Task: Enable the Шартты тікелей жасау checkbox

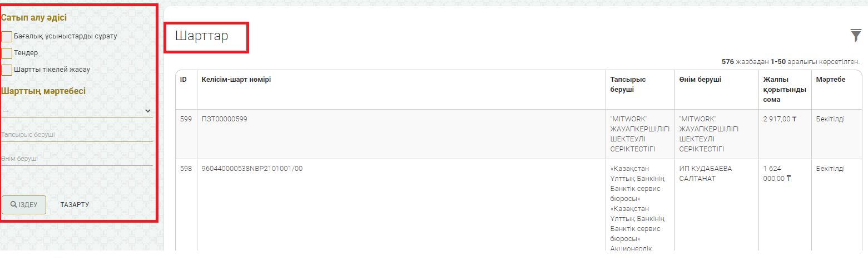Action: (7, 70)
